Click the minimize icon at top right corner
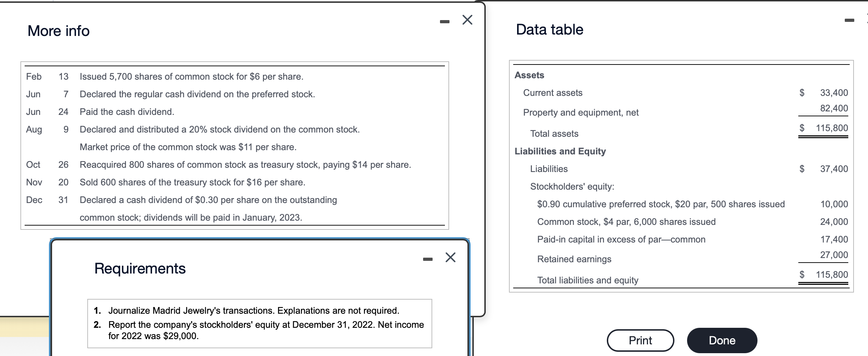Image resolution: width=868 pixels, height=356 pixels. point(850,20)
